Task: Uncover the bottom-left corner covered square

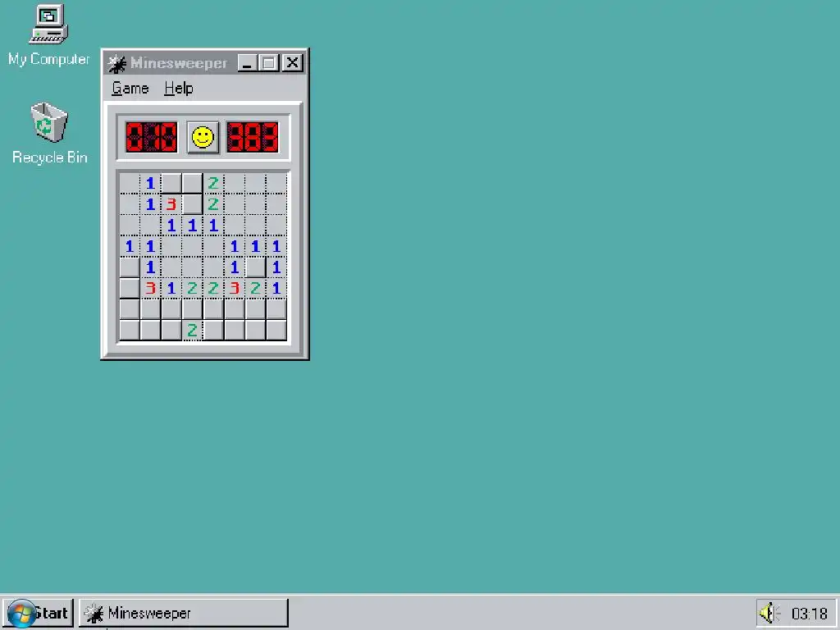Action: [x=130, y=330]
